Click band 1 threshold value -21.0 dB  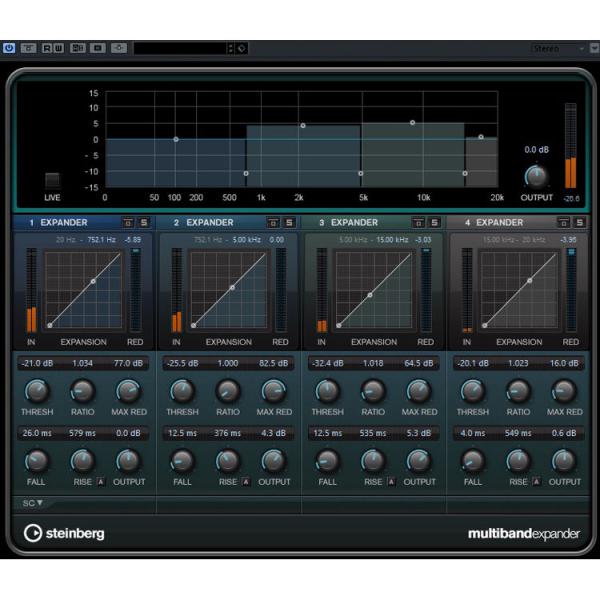(37, 363)
